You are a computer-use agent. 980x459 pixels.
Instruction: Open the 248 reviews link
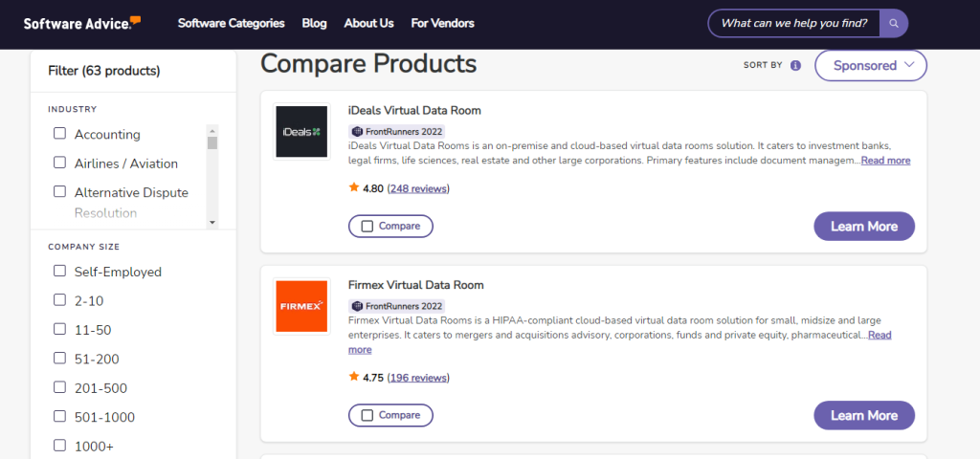coord(418,188)
